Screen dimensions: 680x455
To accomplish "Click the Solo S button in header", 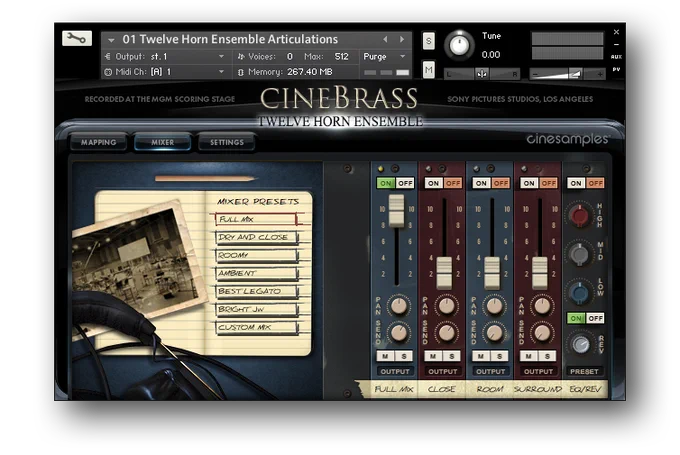I will [428, 41].
